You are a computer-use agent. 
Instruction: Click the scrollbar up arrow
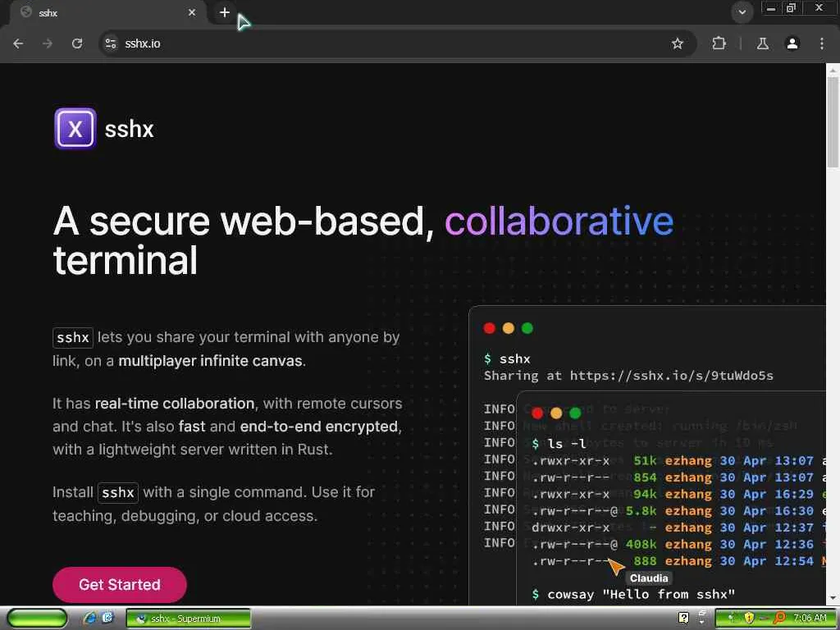(833, 70)
